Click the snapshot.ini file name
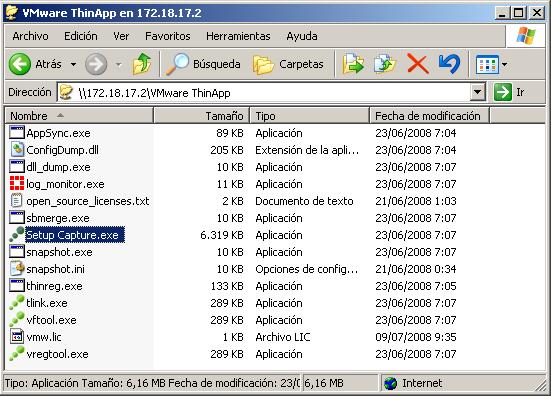Viewport: 551px width, 396px height. (x=56, y=269)
